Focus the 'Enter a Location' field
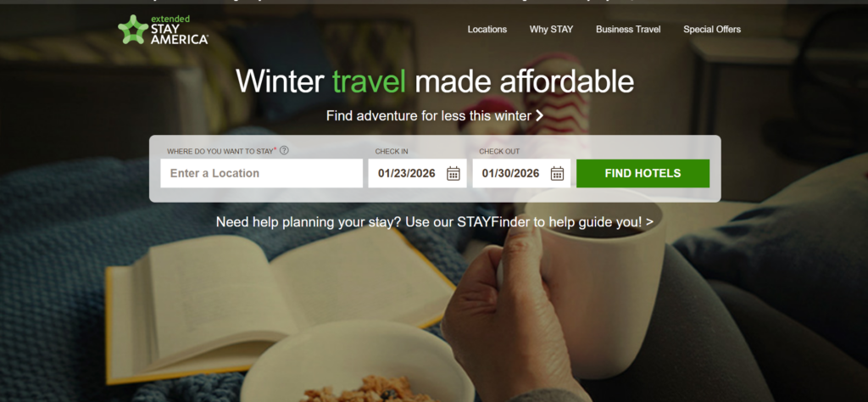This screenshot has width=868, height=402. tap(262, 173)
